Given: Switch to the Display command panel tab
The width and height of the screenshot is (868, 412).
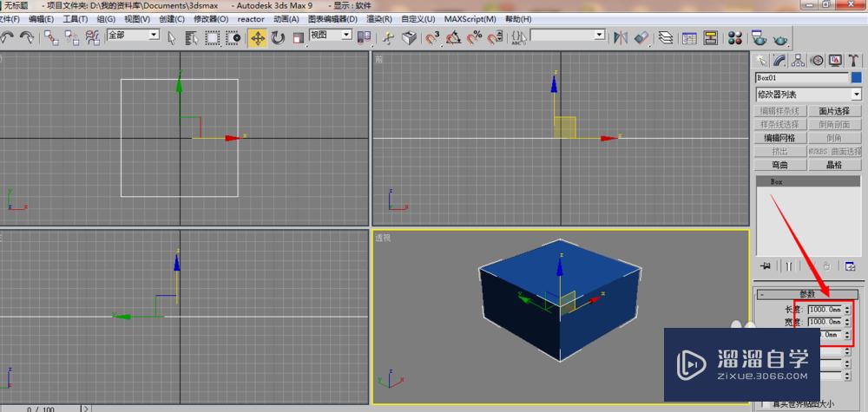Looking at the screenshot, I should pos(835,60).
